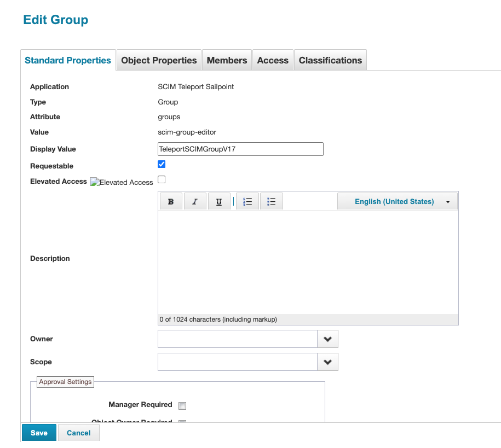Image resolution: width=501 pixels, height=448 pixels.
Task: Enable the Elevated Access checkbox
Action: pyautogui.click(x=162, y=179)
